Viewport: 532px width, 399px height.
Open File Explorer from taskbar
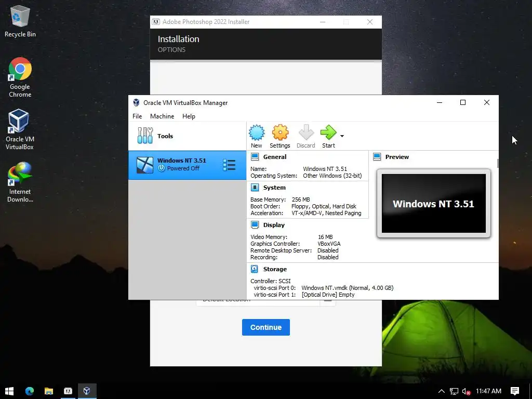pos(49,391)
